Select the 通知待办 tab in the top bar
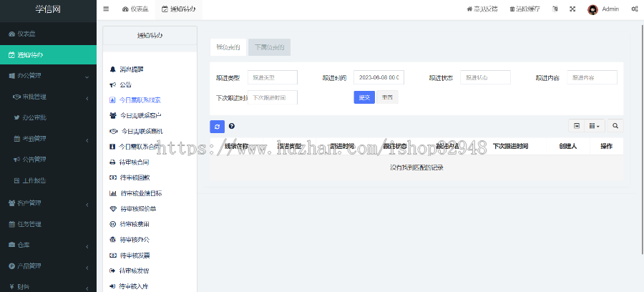Viewport: 644px width, 292px height. coord(179,9)
